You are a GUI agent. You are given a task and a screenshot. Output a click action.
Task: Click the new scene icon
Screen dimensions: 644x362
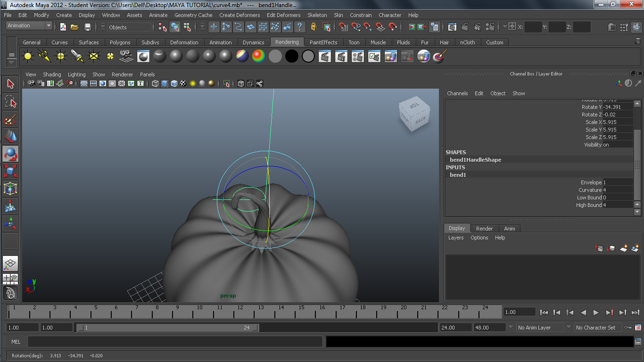click(x=63, y=27)
